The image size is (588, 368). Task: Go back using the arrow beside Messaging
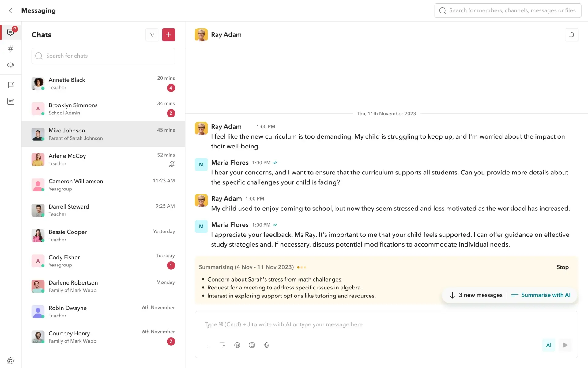[x=11, y=11]
